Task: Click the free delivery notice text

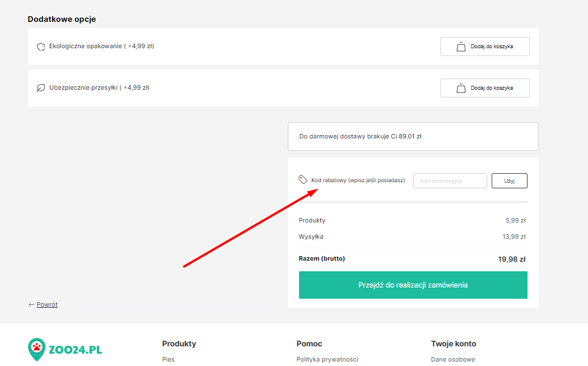Action: pyautogui.click(x=361, y=136)
